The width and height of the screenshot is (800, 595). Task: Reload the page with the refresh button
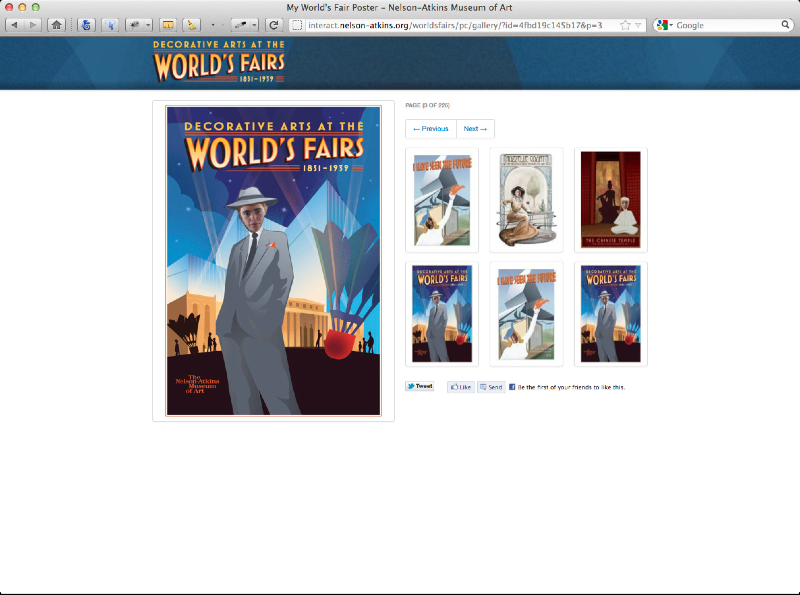[274, 25]
